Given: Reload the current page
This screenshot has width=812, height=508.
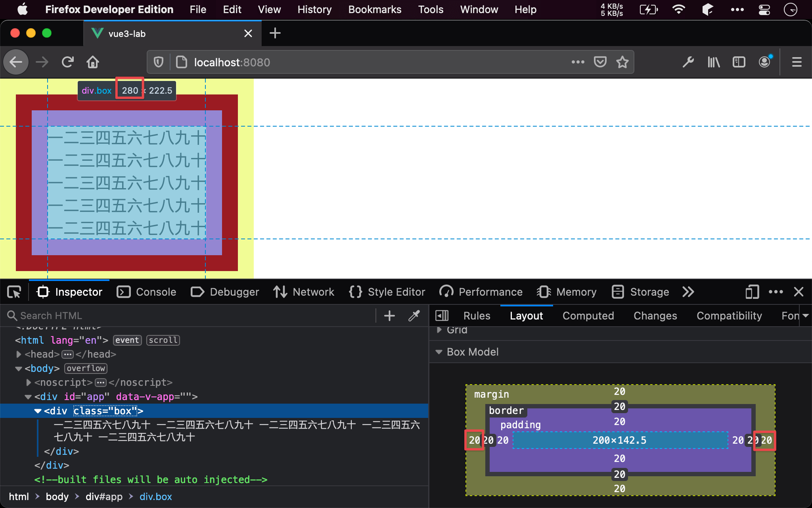Looking at the screenshot, I should 68,62.
